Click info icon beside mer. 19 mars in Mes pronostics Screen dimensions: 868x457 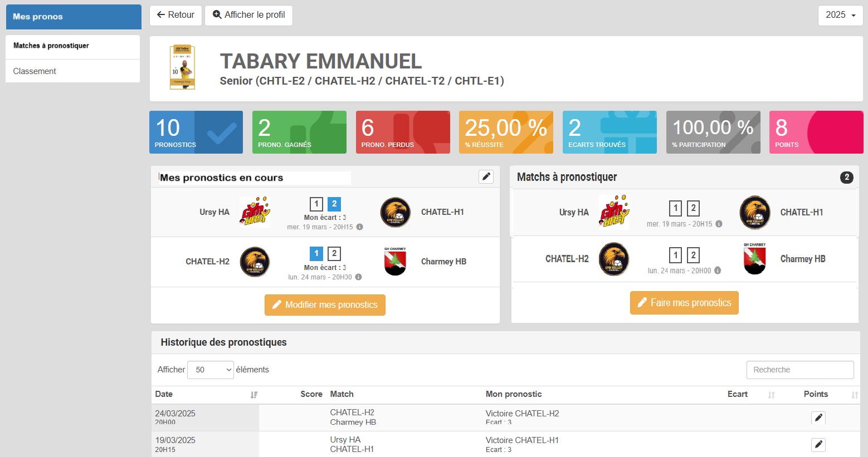tap(360, 227)
